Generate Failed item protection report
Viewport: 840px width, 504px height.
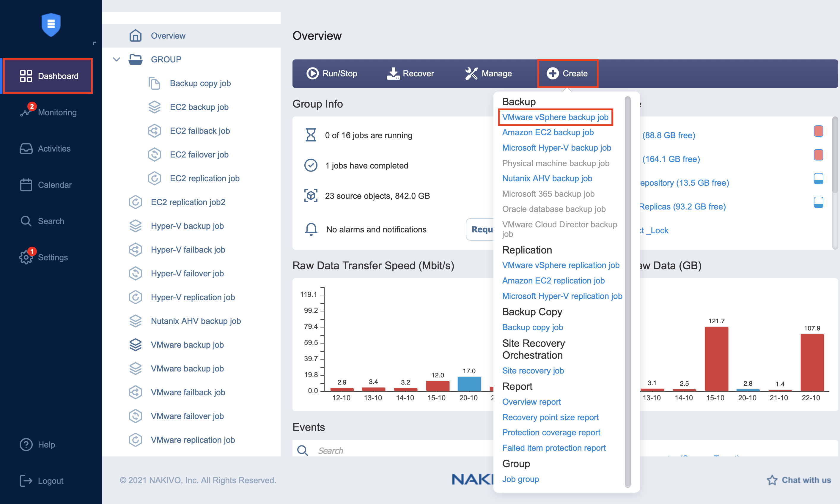coord(554,448)
